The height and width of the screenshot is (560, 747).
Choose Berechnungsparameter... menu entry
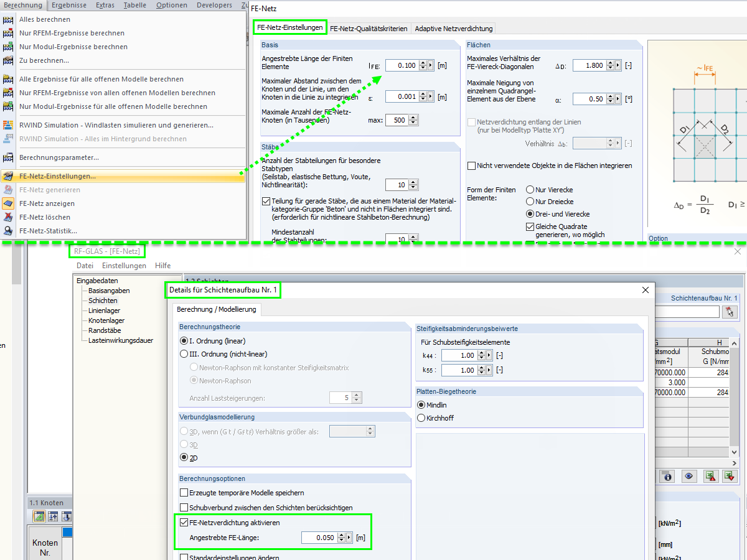click(123, 157)
